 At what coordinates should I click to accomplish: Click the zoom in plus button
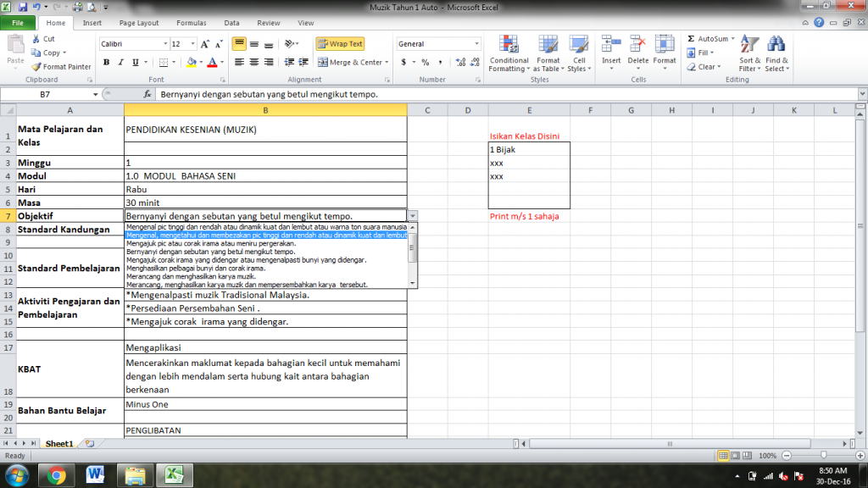tap(860, 455)
